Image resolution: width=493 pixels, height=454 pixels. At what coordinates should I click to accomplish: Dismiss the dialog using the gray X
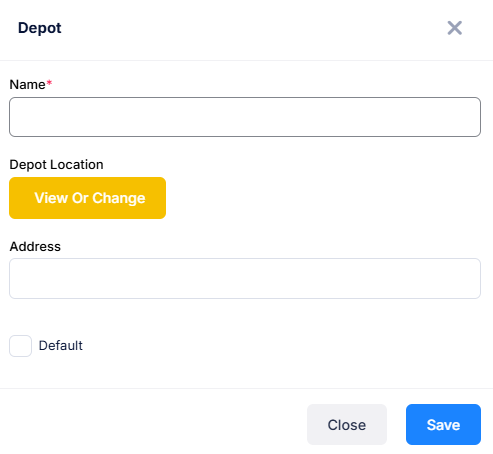(455, 28)
